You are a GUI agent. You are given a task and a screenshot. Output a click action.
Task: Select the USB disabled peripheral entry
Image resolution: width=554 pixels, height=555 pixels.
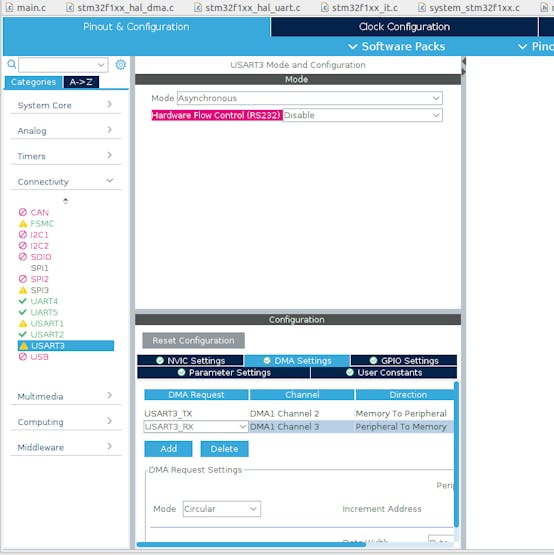click(34, 357)
